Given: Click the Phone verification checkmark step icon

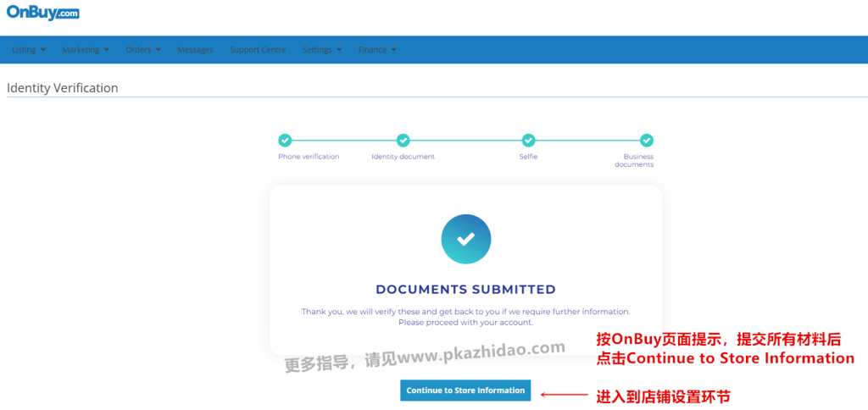Looking at the screenshot, I should point(285,141).
